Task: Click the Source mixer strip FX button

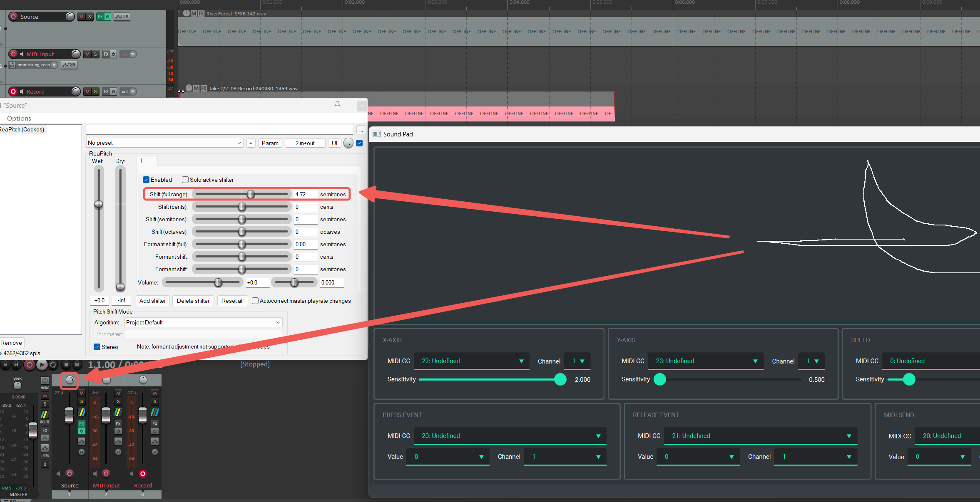Action: point(82,424)
